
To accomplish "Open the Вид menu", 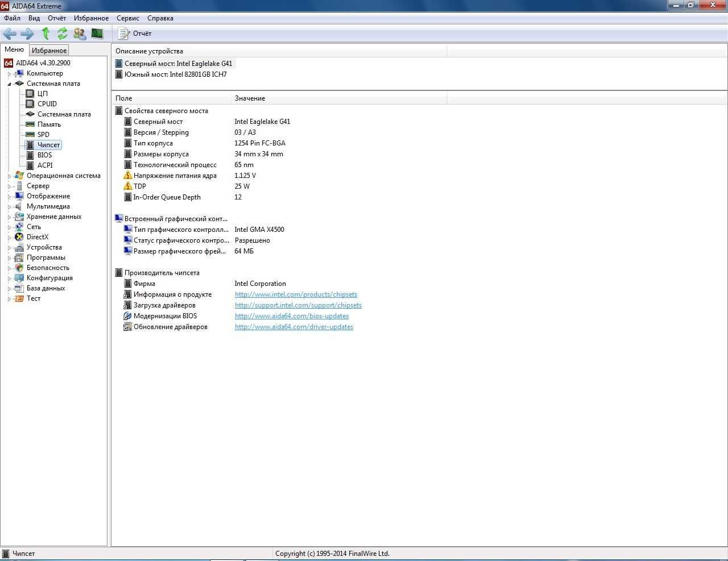I will 34,18.
